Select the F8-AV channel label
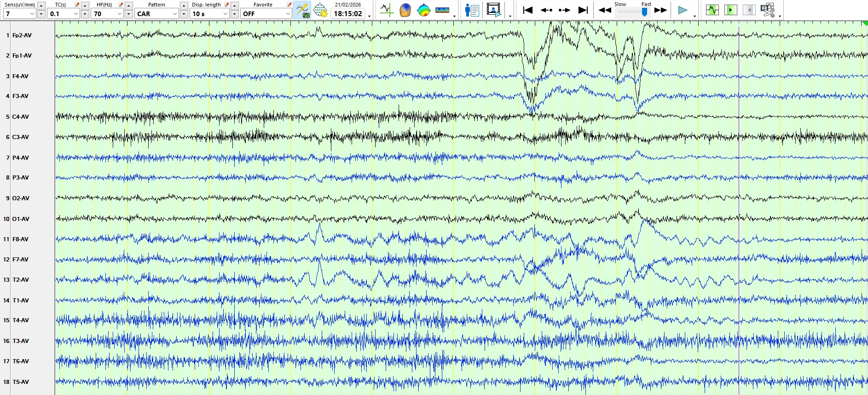The image size is (868, 395). point(20,239)
